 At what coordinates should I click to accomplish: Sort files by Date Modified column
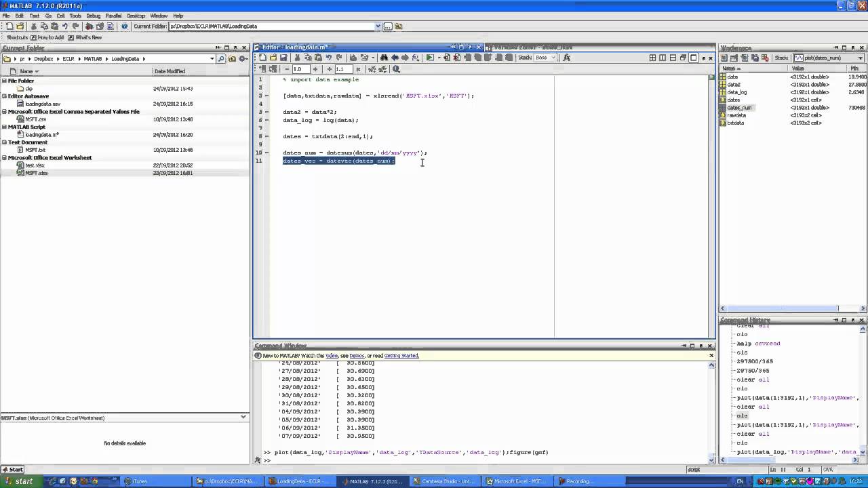170,71
